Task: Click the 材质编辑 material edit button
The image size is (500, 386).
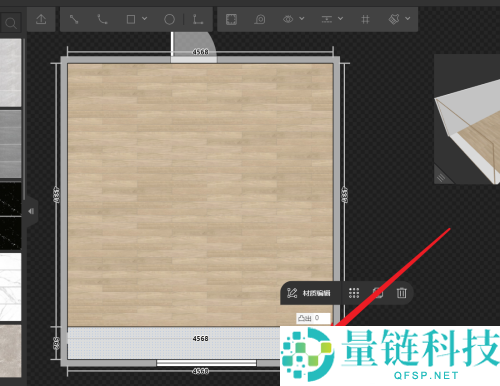Action: pyautogui.click(x=309, y=293)
